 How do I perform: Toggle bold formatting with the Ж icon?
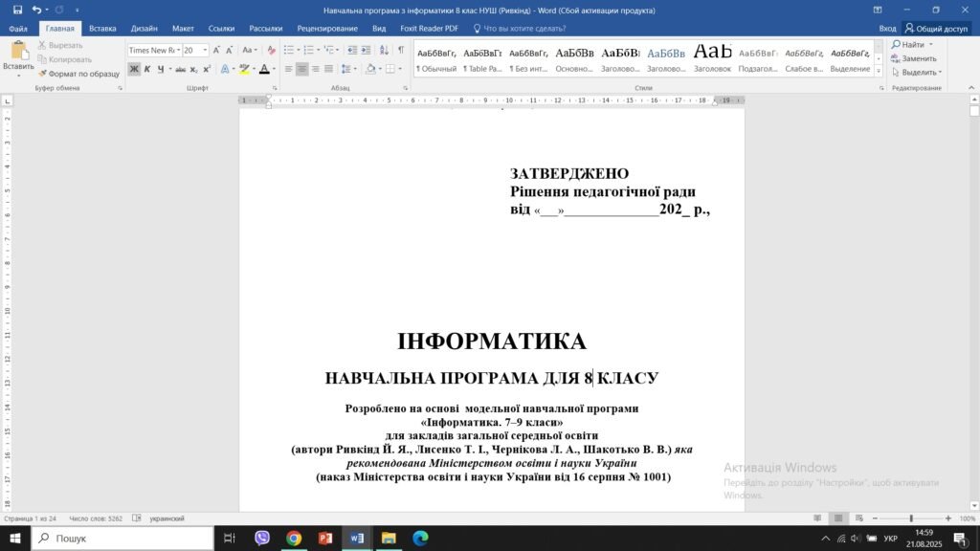(x=134, y=67)
